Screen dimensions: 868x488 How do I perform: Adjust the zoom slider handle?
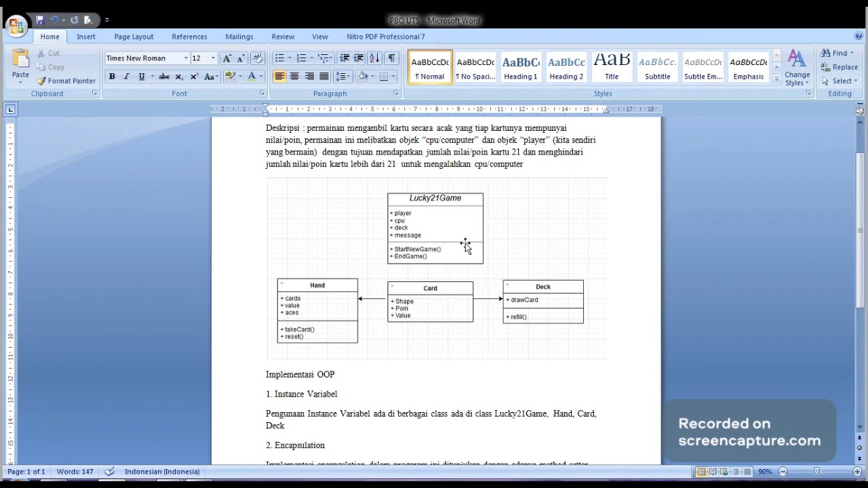[816, 472]
